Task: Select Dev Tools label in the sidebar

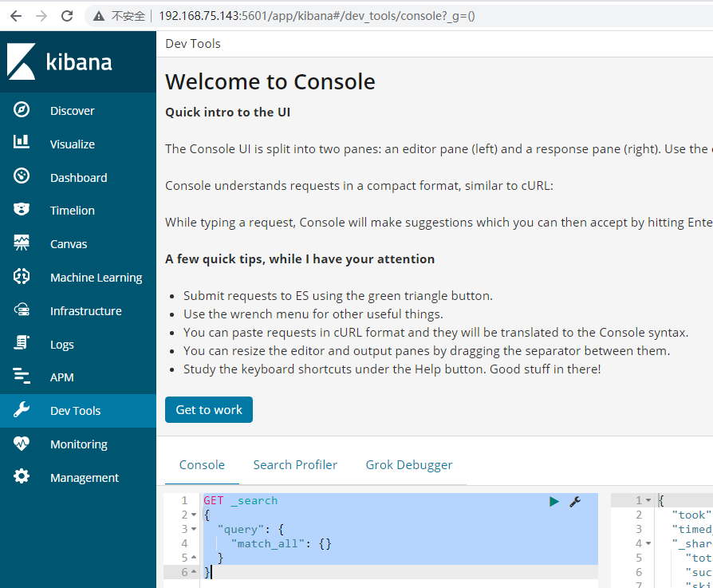Action: coord(75,411)
